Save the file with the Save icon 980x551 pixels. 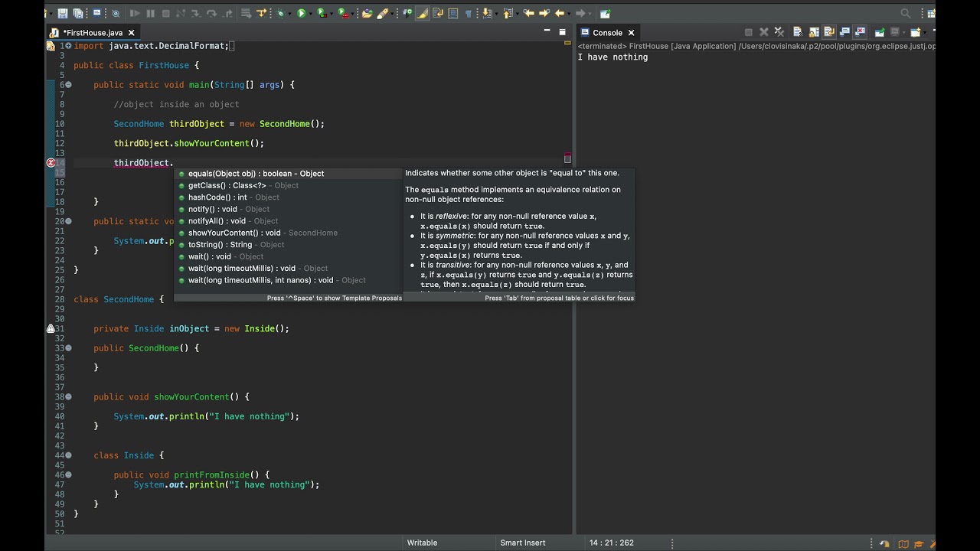pyautogui.click(x=63, y=13)
